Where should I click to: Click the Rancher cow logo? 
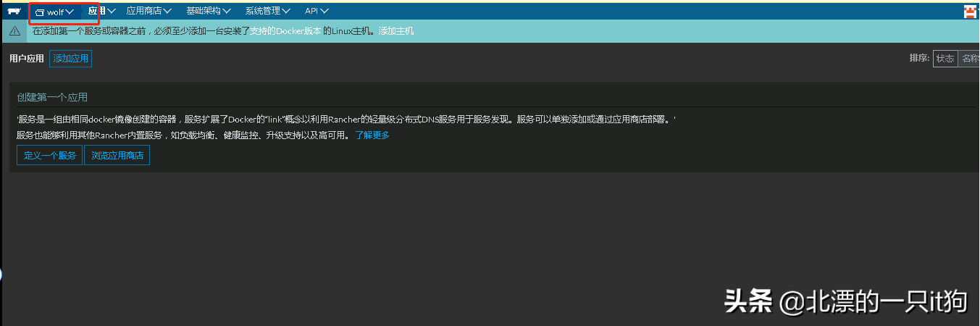click(14, 11)
